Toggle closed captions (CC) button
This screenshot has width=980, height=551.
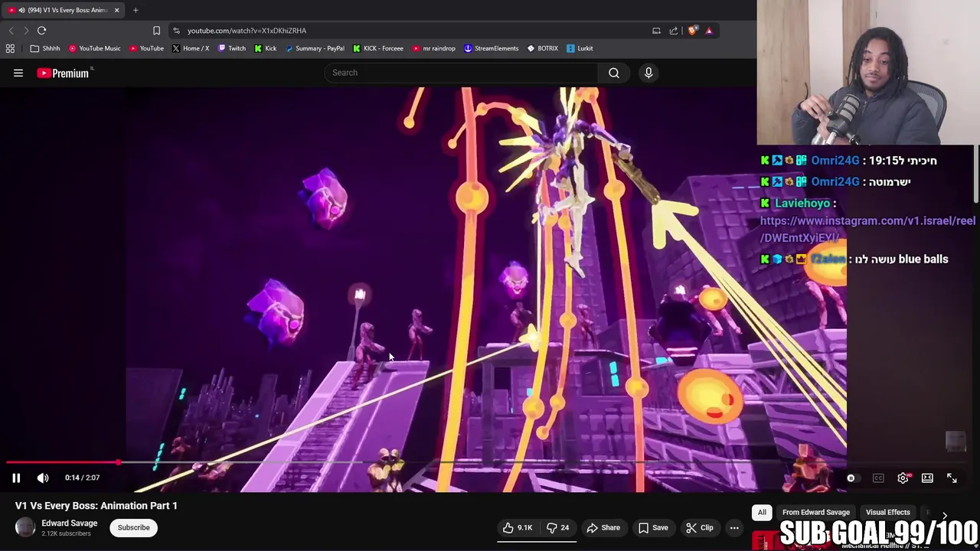pyautogui.click(x=878, y=478)
